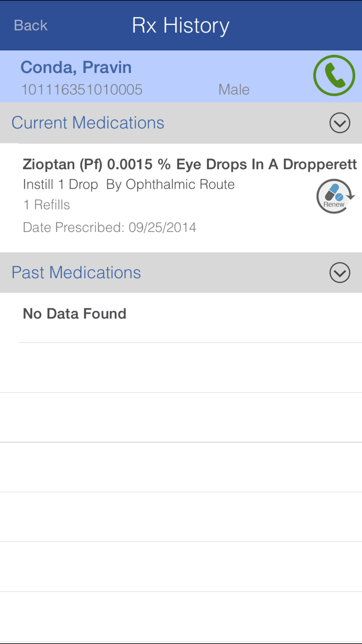Collapse the Current Medications chevron
The image size is (362, 644).
point(340,123)
